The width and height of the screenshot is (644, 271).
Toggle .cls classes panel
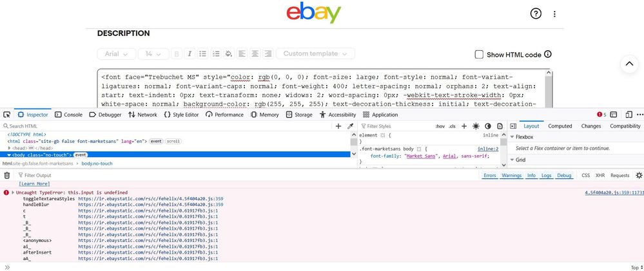[x=452, y=126]
